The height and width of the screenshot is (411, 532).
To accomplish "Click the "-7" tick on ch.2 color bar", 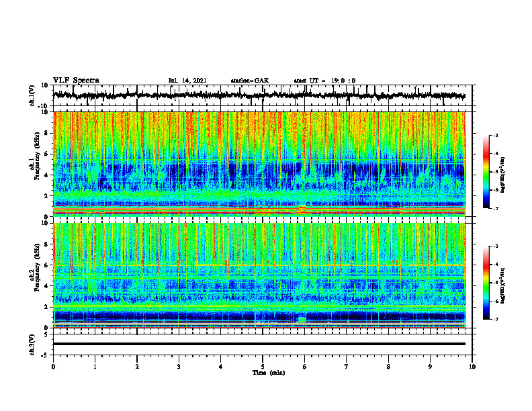I will pos(496,319).
